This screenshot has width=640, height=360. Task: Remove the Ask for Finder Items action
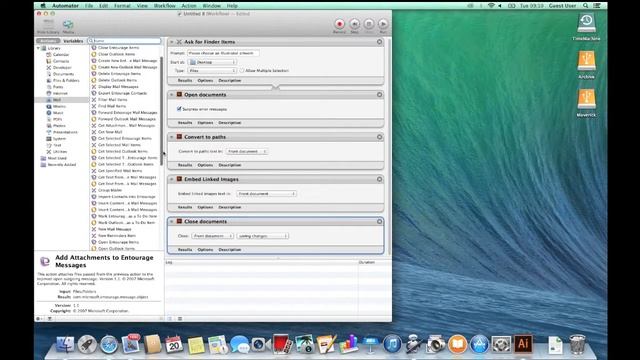[x=379, y=42]
